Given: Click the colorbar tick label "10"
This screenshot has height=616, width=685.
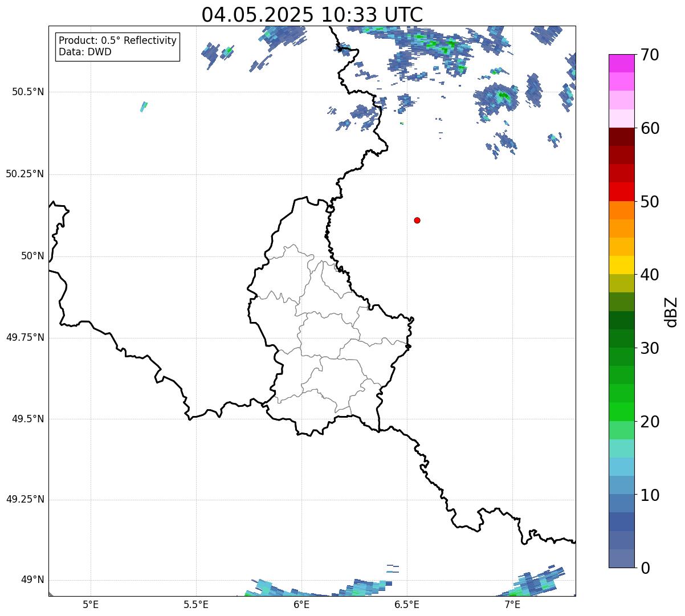Looking at the screenshot, I should pyautogui.click(x=650, y=495).
